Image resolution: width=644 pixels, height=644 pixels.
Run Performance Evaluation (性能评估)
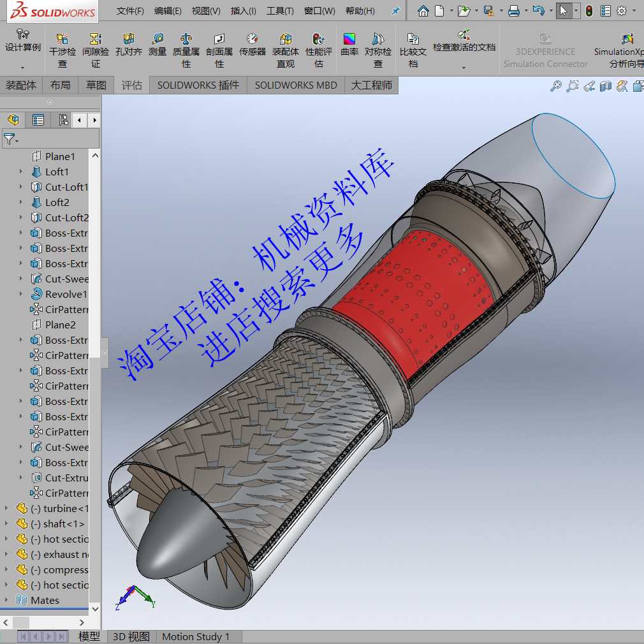(319, 50)
